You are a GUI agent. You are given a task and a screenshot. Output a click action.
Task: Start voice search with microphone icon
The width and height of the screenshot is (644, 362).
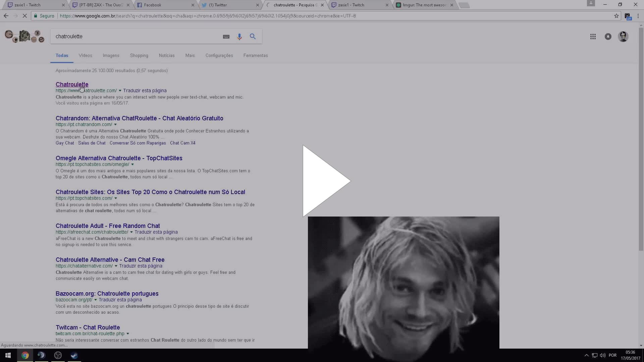(239, 37)
